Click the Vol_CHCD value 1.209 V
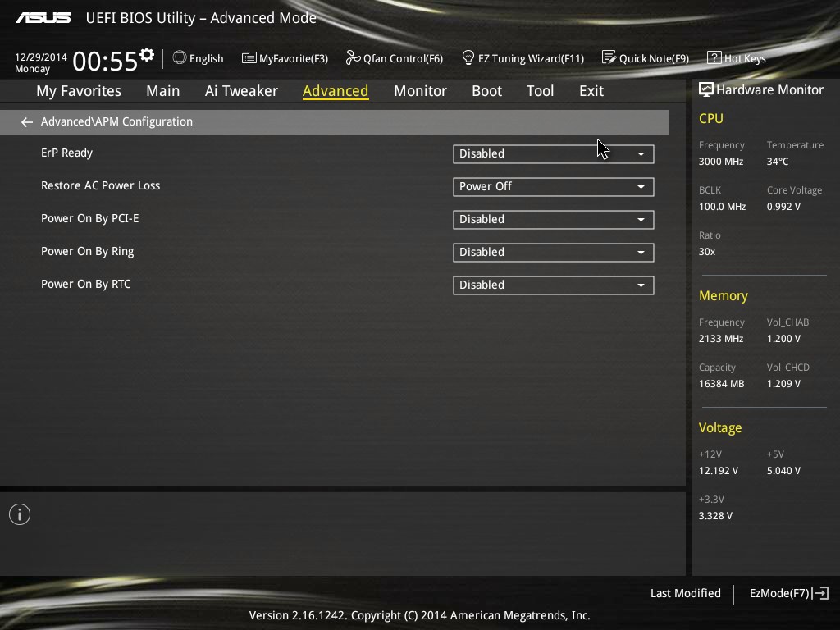Screen dimensions: 840x630 coord(783,384)
